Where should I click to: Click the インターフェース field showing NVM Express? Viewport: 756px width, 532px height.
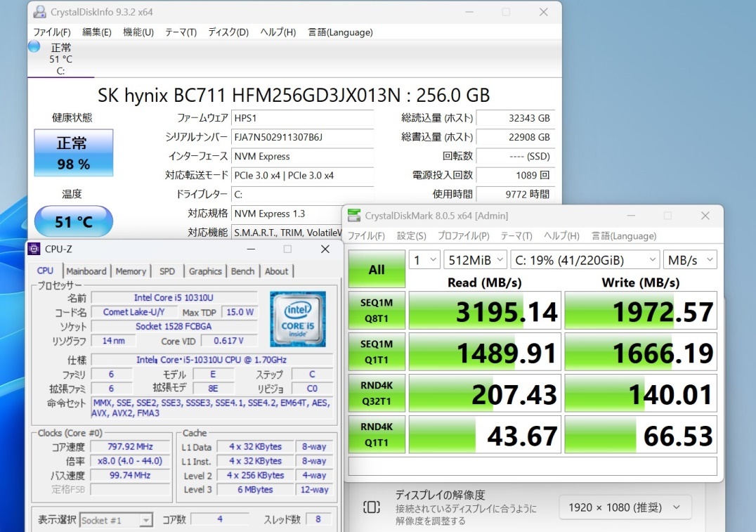click(x=302, y=156)
